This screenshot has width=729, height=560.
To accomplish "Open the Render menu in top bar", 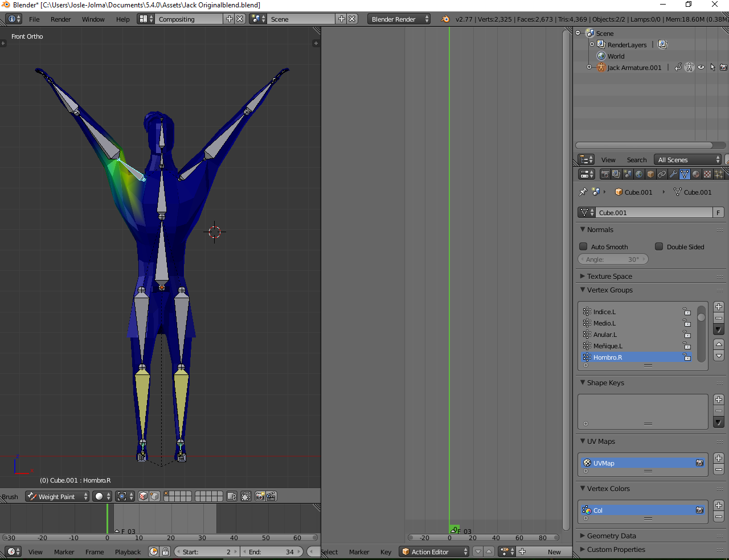I will (x=60, y=19).
